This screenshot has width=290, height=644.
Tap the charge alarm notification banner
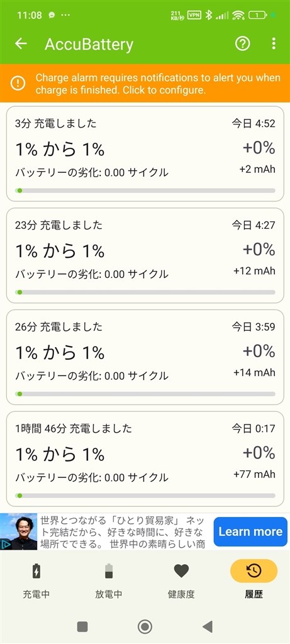pos(145,84)
